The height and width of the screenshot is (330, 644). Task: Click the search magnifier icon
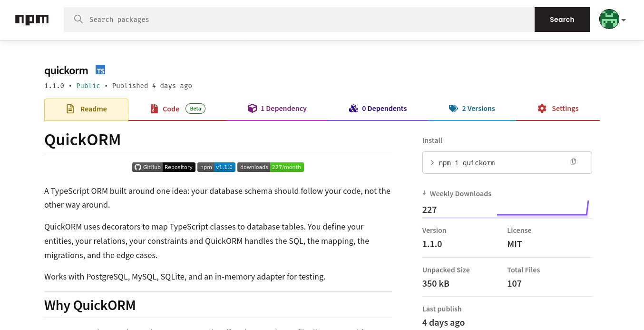point(78,19)
